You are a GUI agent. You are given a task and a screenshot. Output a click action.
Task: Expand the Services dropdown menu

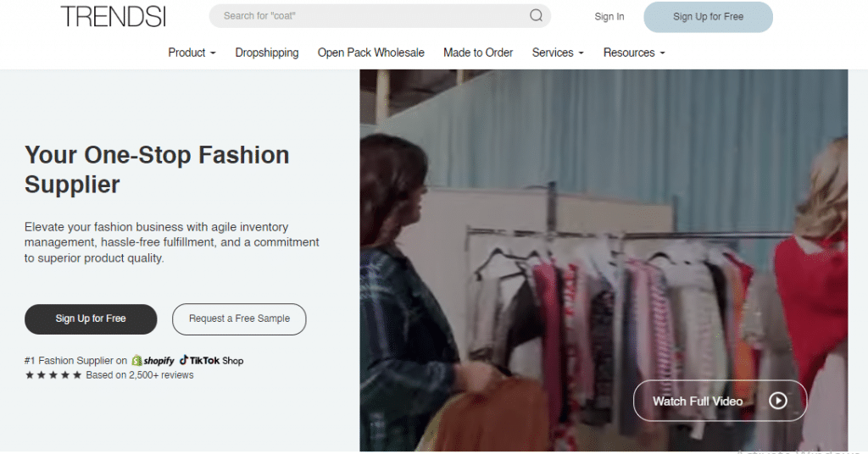point(557,53)
